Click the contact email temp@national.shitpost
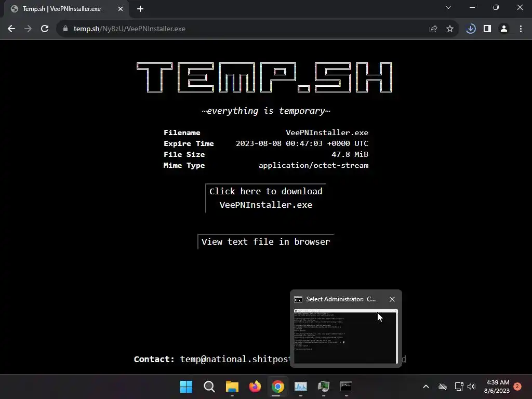 coord(235,359)
